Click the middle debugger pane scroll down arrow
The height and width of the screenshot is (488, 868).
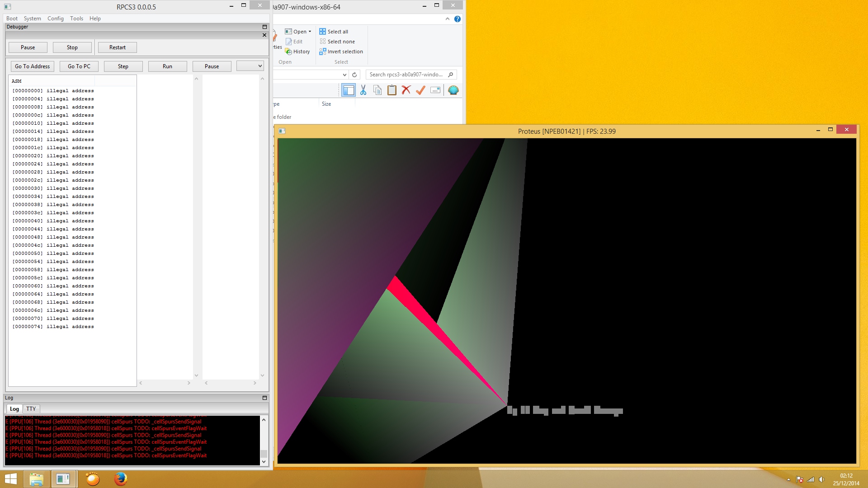pyautogui.click(x=196, y=375)
